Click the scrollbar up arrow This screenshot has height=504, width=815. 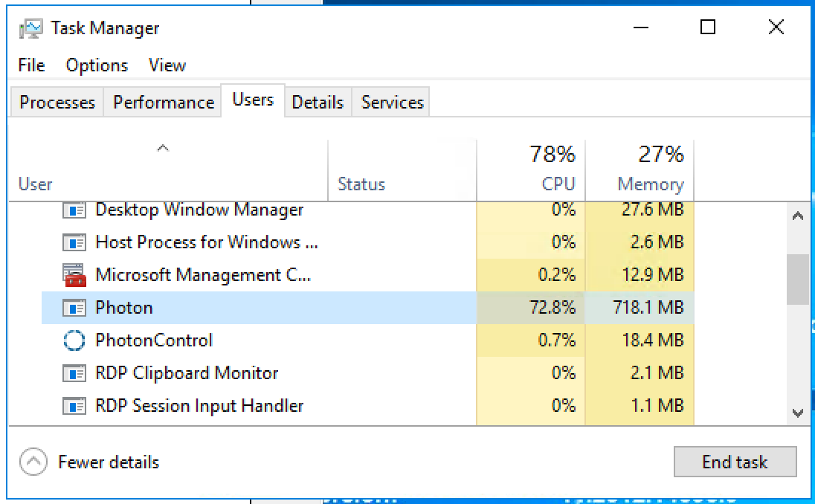point(798,216)
